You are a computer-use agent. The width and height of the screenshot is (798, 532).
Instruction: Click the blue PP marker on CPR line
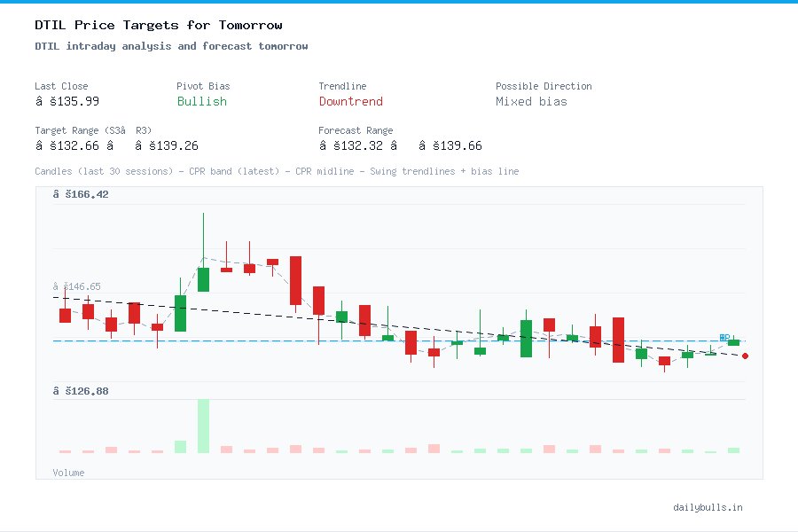click(724, 338)
